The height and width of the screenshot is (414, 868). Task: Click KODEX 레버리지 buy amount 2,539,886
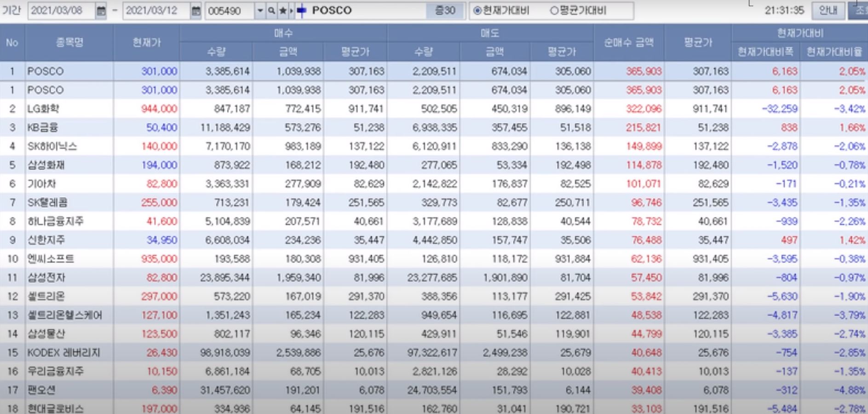[x=299, y=353]
